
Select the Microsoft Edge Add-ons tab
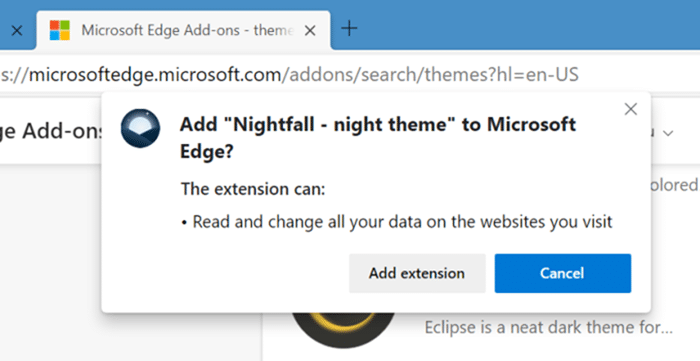pyautogui.click(x=183, y=30)
